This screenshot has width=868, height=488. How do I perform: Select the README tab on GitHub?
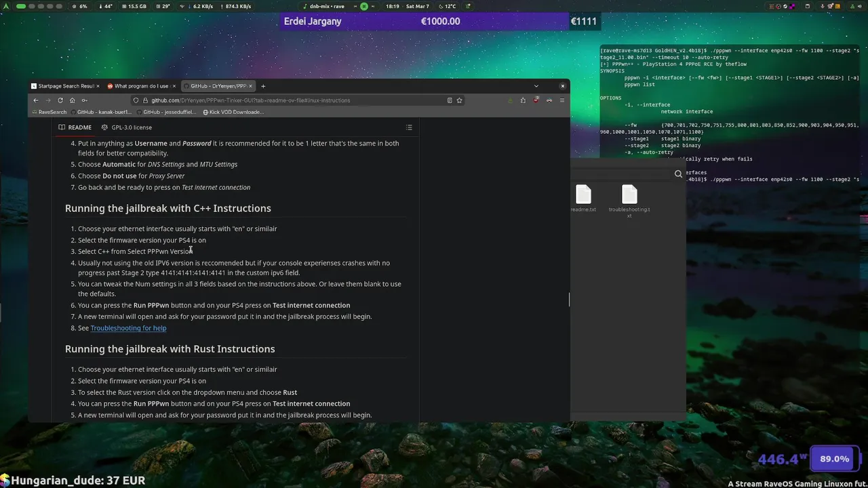click(x=75, y=127)
